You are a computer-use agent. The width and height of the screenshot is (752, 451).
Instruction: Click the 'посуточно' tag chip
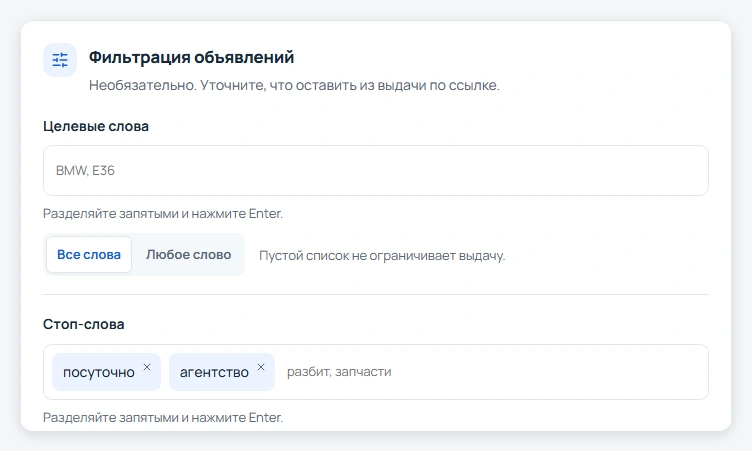coord(106,372)
